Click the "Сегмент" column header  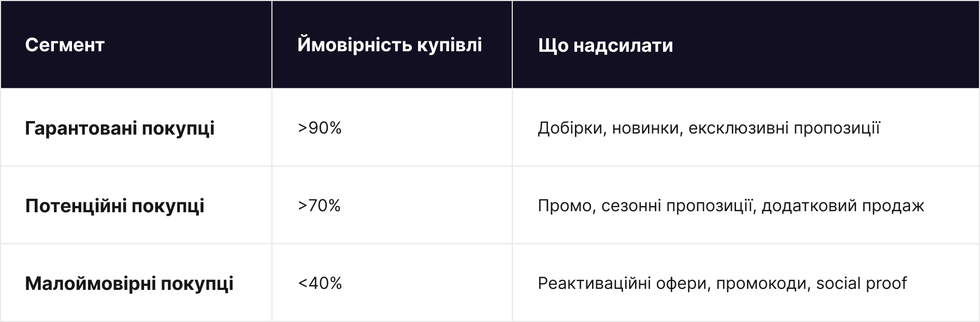coord(65,45)
